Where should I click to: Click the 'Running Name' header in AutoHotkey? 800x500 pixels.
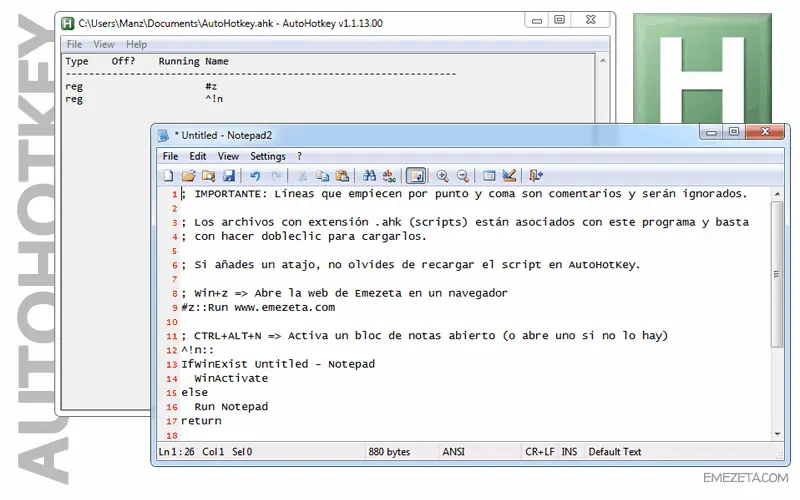(x=193, y=61)
